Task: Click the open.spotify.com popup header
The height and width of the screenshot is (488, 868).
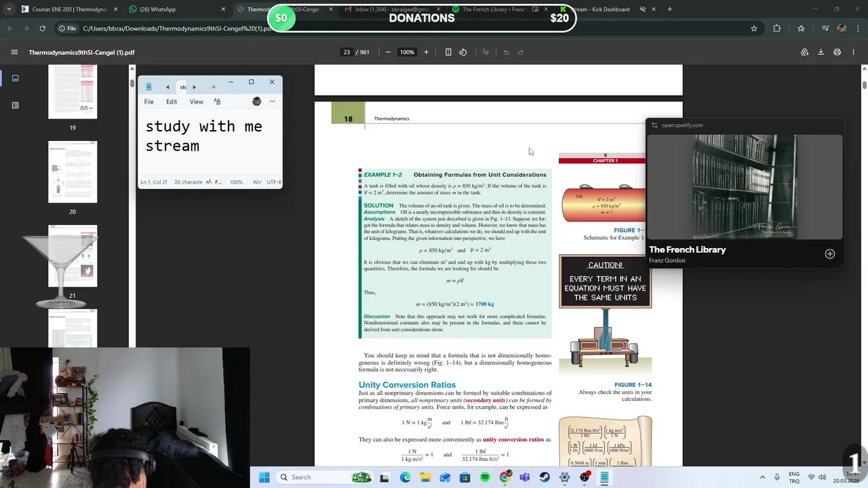Action: point(745,125)
